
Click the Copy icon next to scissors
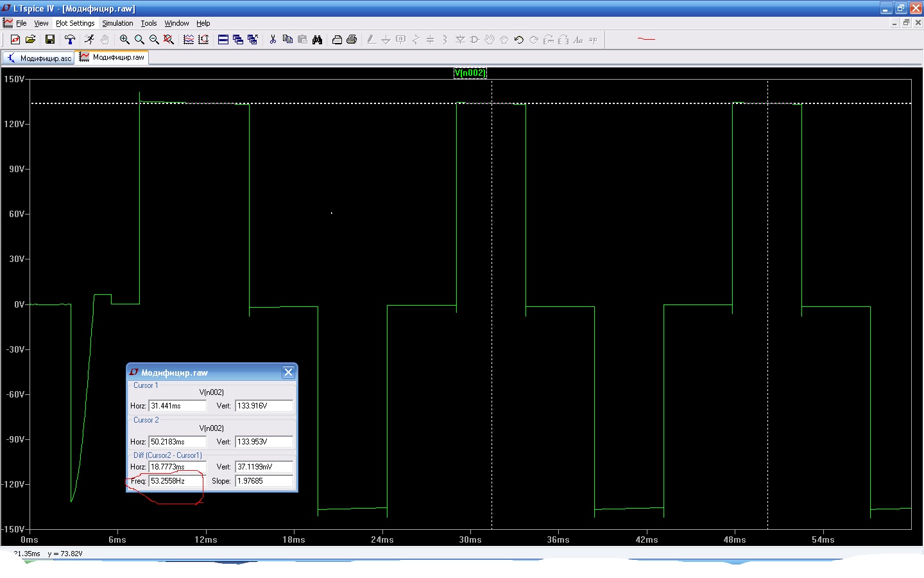287,40
